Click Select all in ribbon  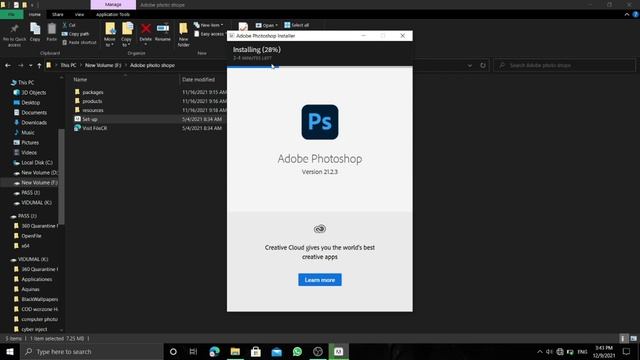pos(297,25)
